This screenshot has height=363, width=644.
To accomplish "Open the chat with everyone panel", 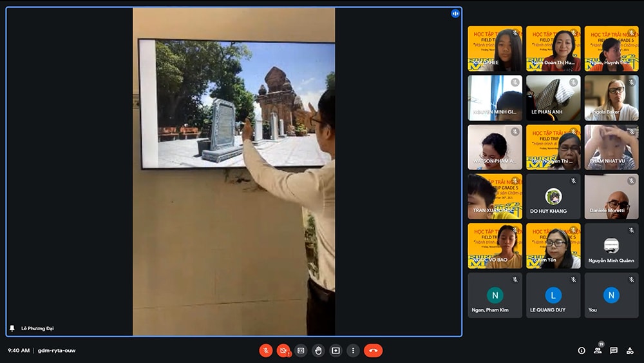I will (x=614, y=351).
